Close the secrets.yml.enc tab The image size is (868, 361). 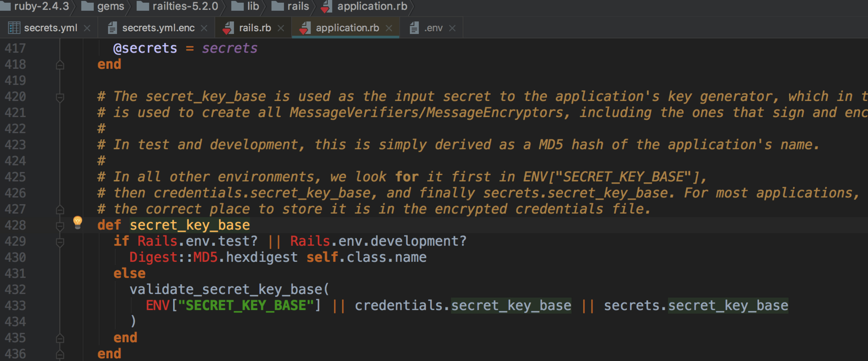click(x=204, y=28)
